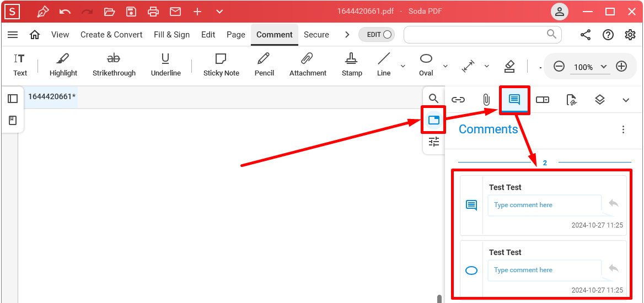Viewport: 644px width, 303px height.
Task: Expand the Oval shape dropdown arrow
Action: (x=445, y=66)
